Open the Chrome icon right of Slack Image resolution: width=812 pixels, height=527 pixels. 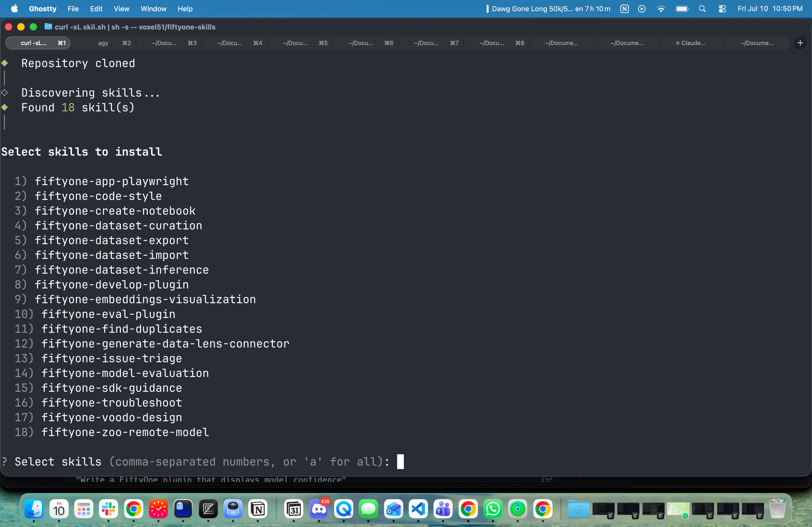click(x=133, y=509)
